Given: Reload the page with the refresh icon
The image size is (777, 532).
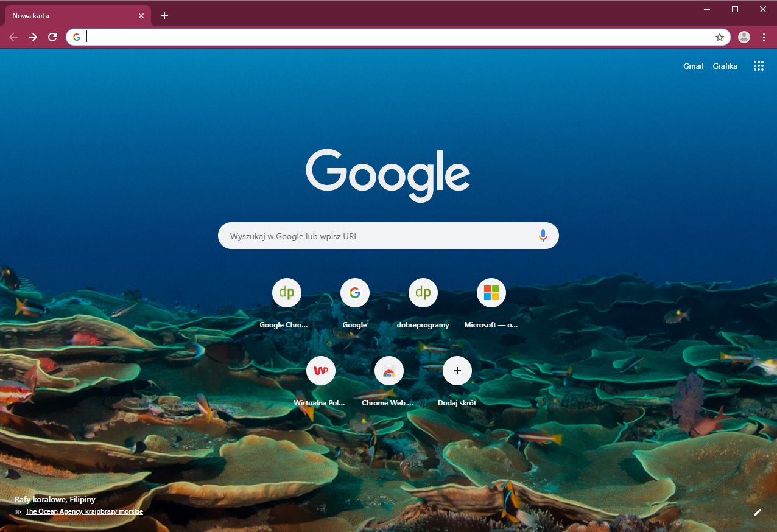Looking at the screenshot, I should 52,37.
